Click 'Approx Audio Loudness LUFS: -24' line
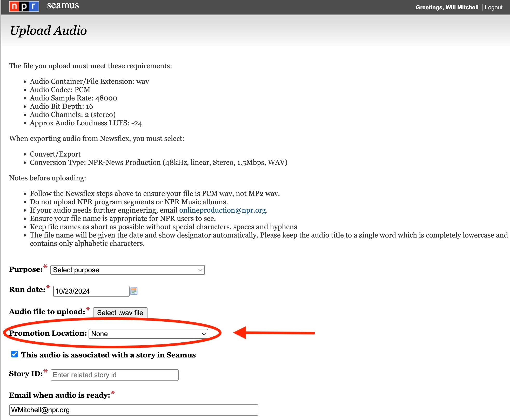The height and width of the screenshot is (420, 510). (x=86, y=123)
